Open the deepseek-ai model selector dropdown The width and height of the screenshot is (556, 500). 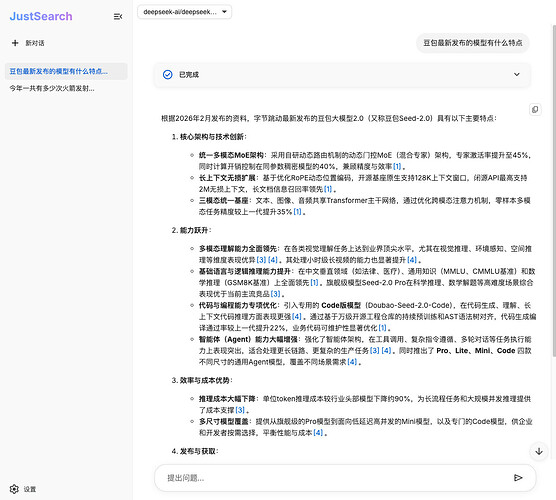184,12
